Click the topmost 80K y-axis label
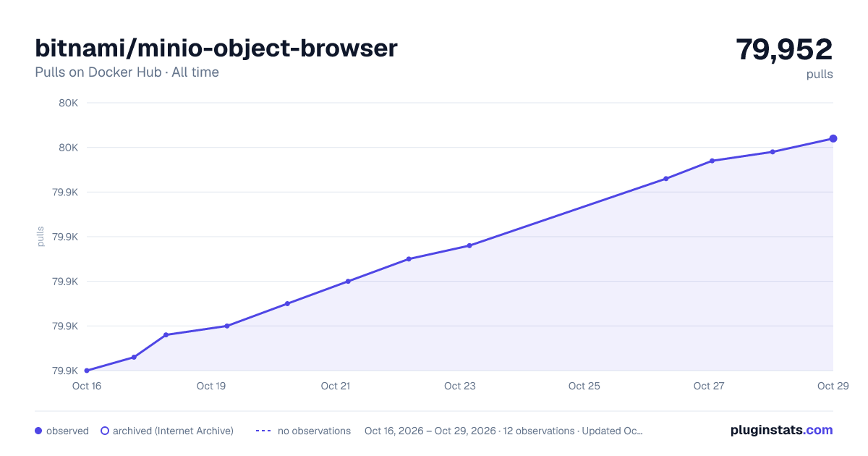The height and width of the screenshot is (456, 868). point(68,103)
